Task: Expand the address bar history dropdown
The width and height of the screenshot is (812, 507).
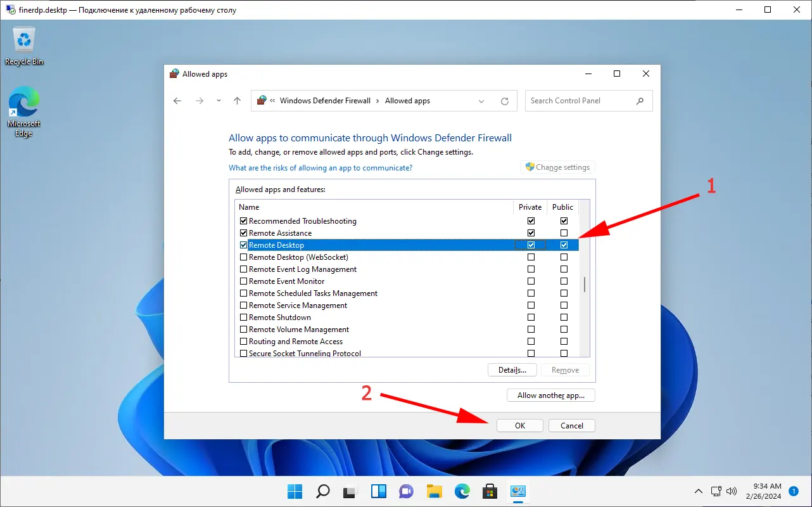Action: click(x=481, y=101)
